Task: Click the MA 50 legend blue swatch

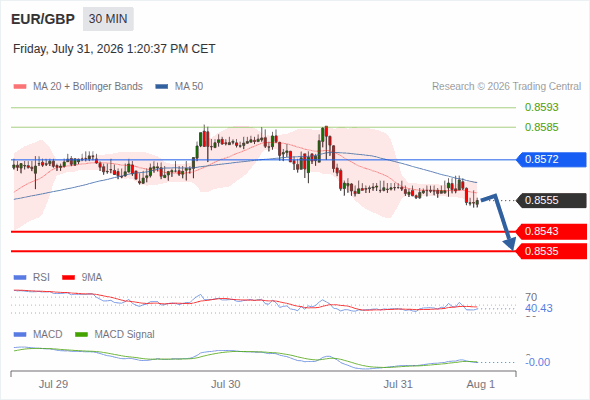Action: (161, 87)
